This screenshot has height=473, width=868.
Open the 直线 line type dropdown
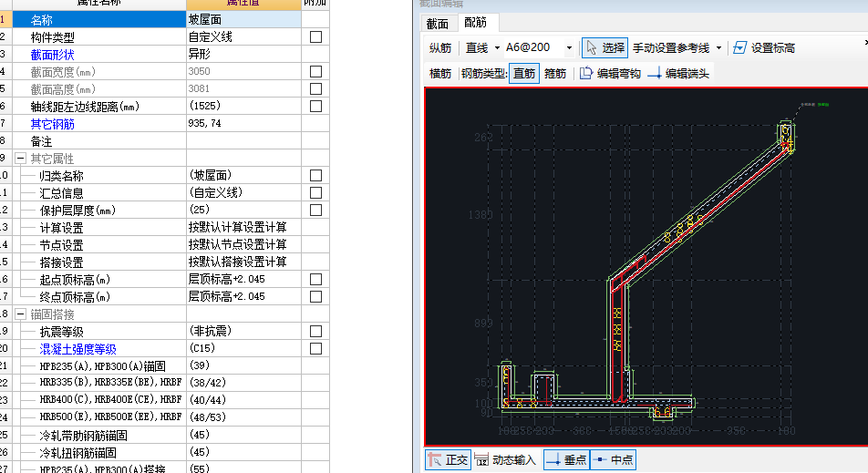coord(497,48)
